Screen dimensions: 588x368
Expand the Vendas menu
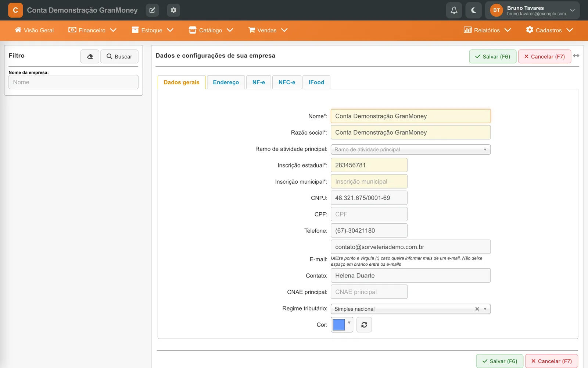(x=268, y=30)
